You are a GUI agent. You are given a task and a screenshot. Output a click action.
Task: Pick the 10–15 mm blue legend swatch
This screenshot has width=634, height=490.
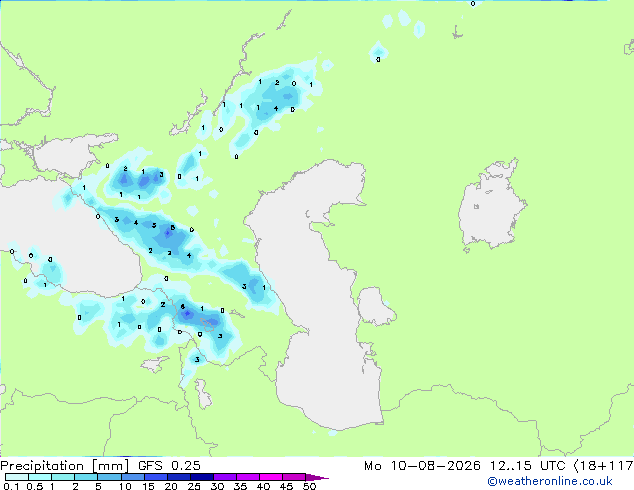[x=132, y=477]
